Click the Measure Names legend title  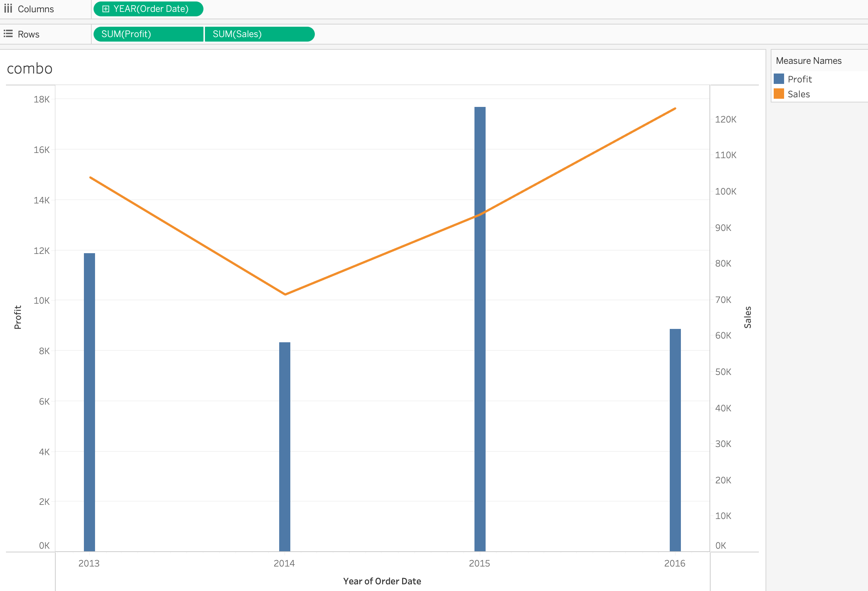coord(808,61)
